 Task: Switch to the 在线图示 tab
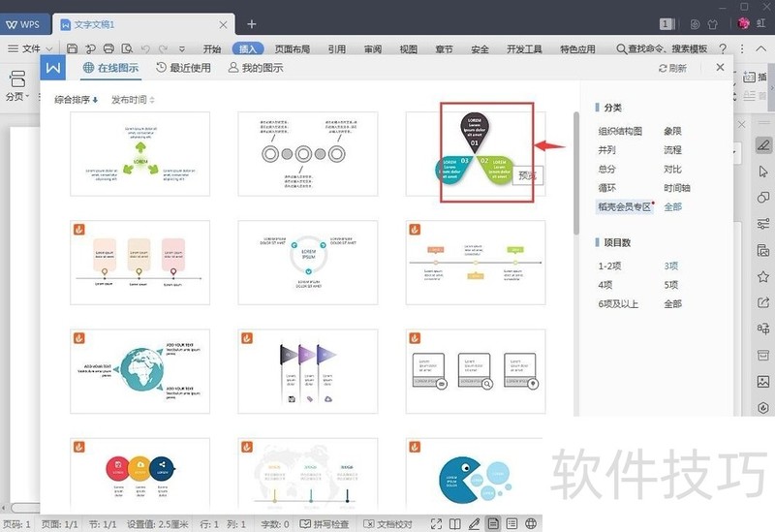tap(110, 68)
